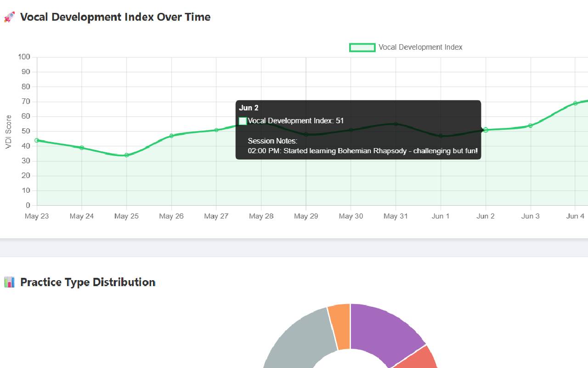The image size is (588, 368).
Task: Click the "90" y-axis tick label
Action: pyautogui.click(x=26, y=72)
